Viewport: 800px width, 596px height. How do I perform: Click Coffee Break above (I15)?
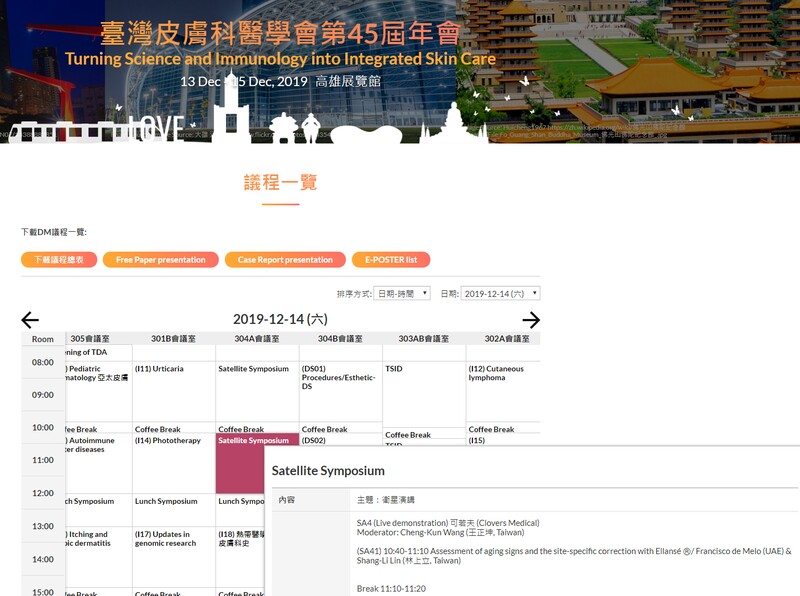[x=504, y=429]
